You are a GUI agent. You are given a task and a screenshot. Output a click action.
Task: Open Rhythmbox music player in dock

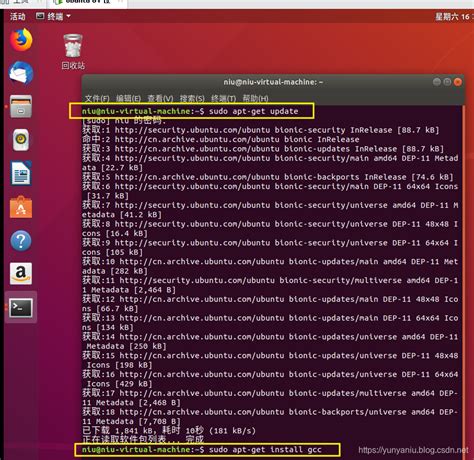(21, 139)
